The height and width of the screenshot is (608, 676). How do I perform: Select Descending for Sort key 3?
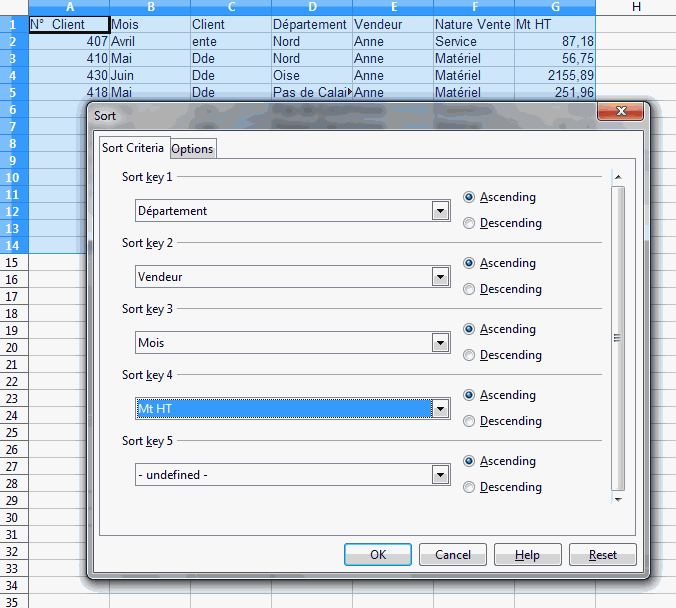pyautogui.click(x=470, y=355)
